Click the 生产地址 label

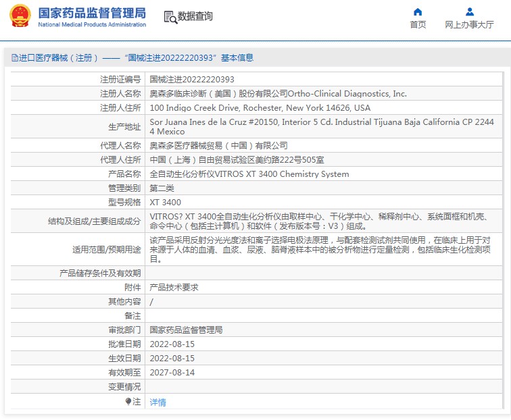pyautogui.click(x=124, y=127)
